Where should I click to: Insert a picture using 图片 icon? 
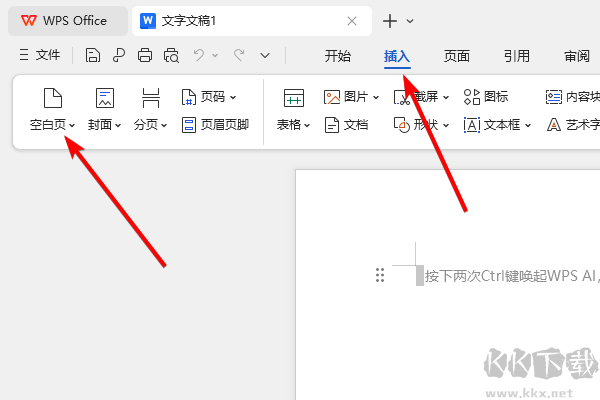pyautogui.click(x=332, y=97)
